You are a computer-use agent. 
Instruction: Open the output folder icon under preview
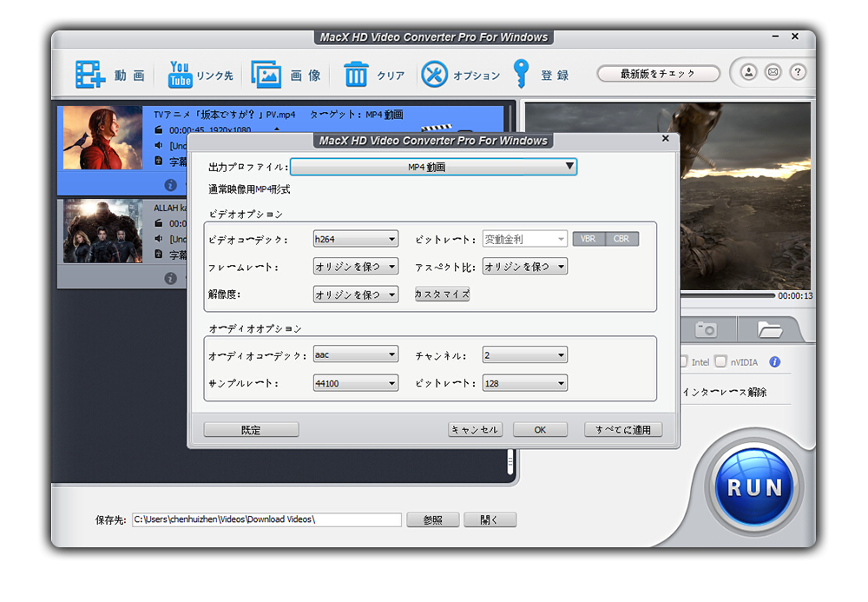click(769, 329)
